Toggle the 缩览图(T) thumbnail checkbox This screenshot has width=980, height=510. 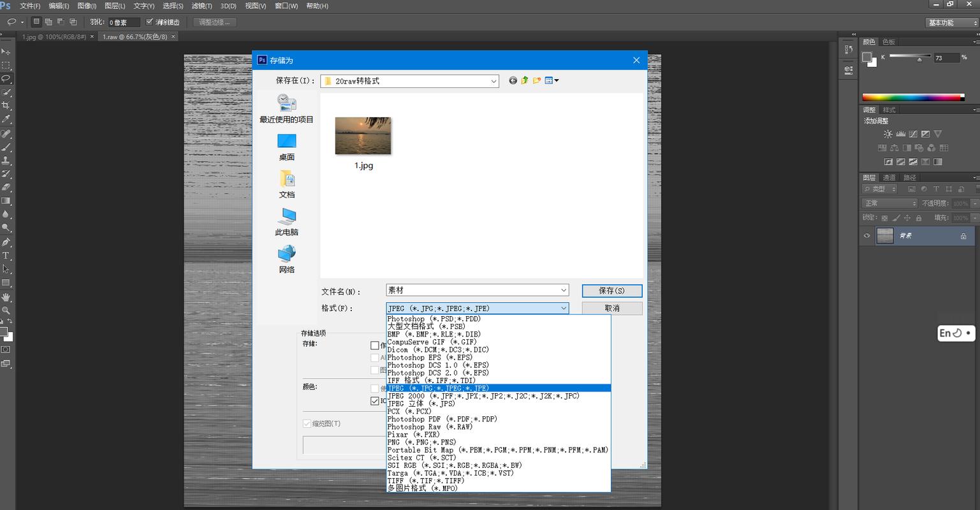(x=307, y=423)
